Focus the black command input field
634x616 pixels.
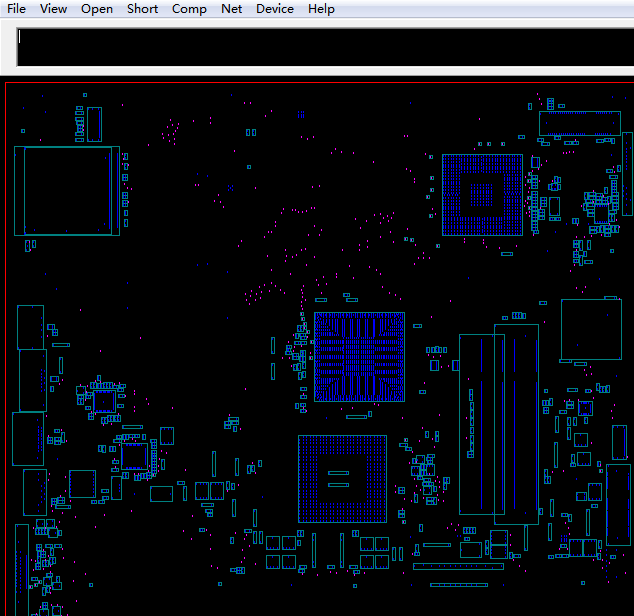[x=325, y=47]
